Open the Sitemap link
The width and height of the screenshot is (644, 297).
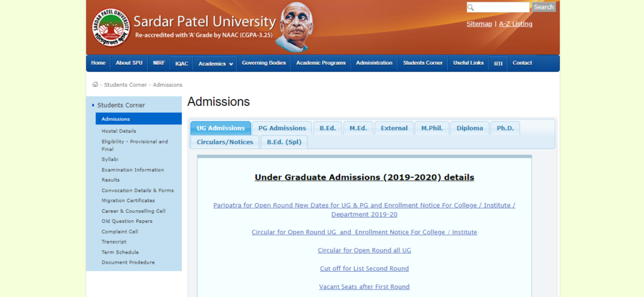tap(479, 24)
